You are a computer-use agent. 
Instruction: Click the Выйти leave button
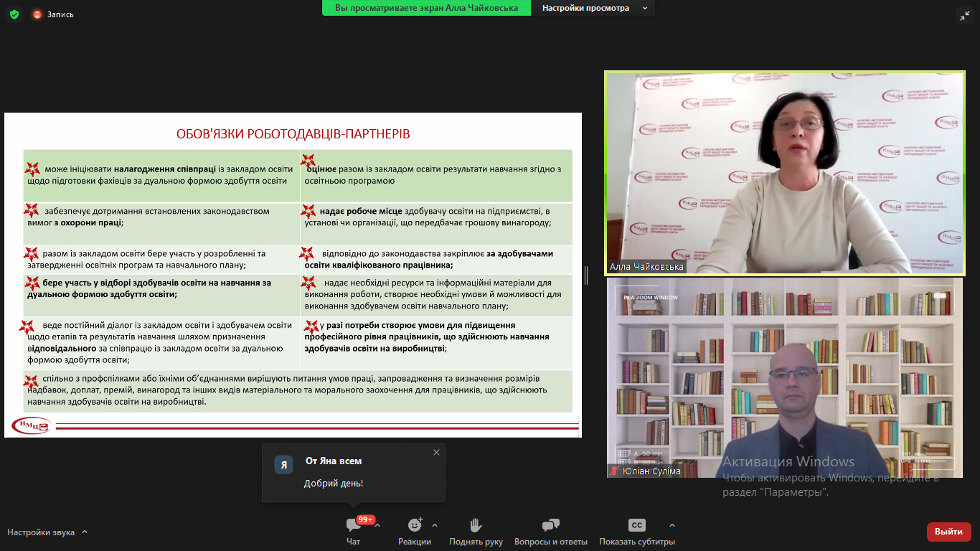pos(948,532)
